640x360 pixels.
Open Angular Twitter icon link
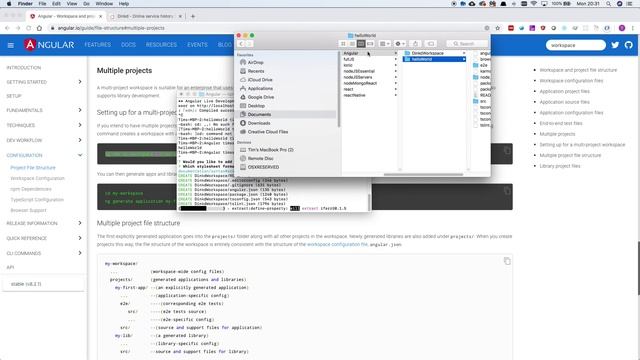615,45
